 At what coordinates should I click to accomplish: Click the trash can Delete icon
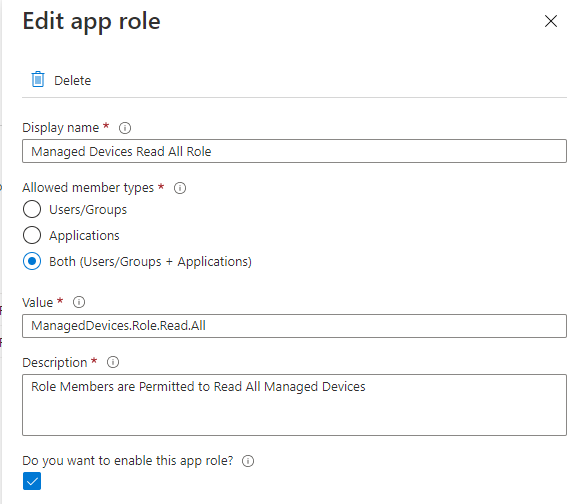38,80
